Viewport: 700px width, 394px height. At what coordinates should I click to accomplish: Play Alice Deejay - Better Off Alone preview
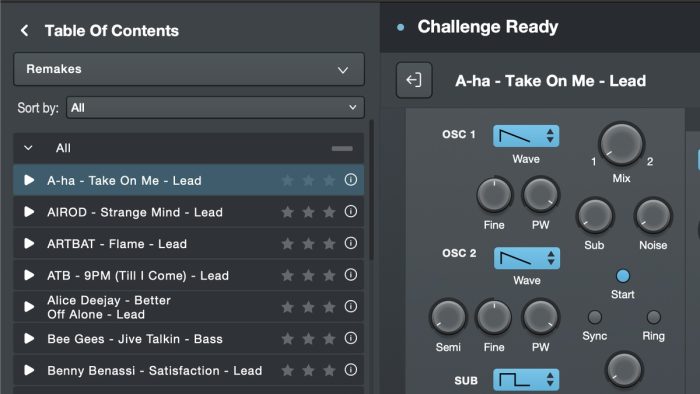(x=29, y=307)
